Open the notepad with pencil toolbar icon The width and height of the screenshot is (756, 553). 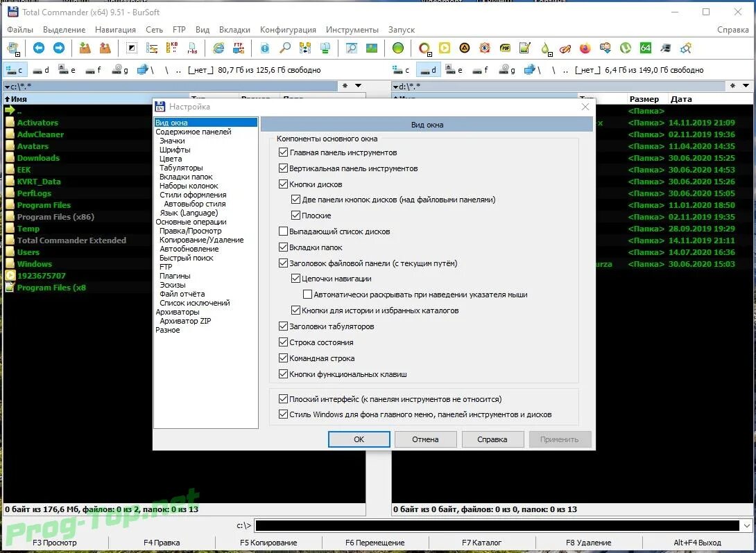[525, 48]
